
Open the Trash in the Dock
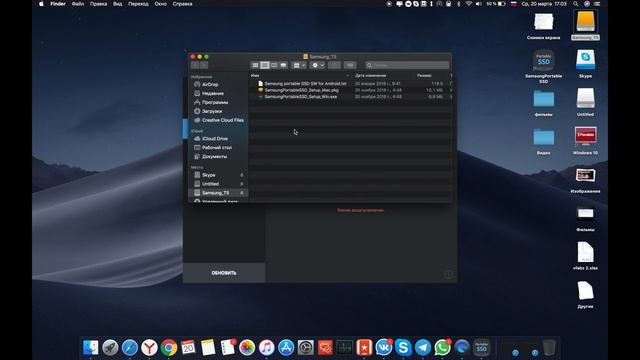pyautogui.click(x=549, y=347)
